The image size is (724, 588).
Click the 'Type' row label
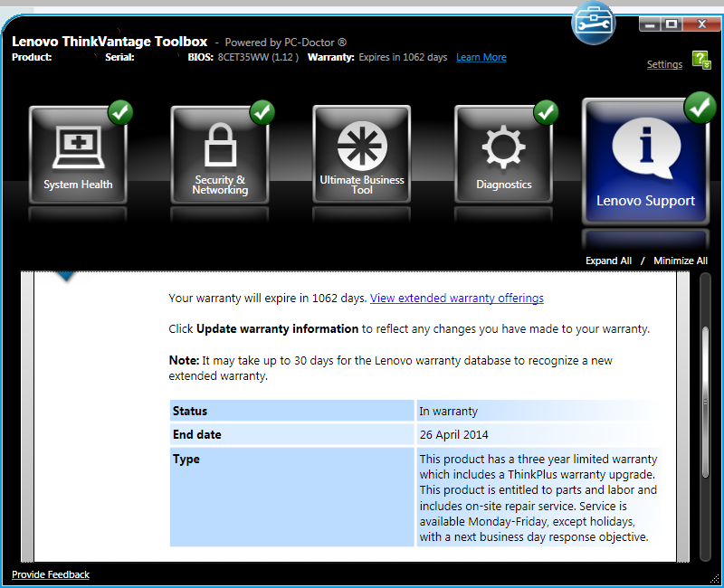[x=291, y=497]
